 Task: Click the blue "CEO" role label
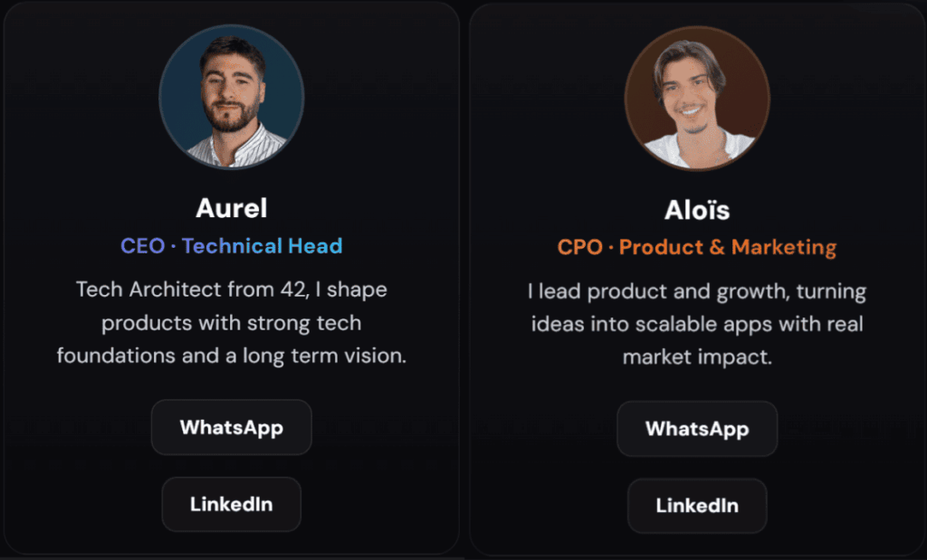pos(142,246)
